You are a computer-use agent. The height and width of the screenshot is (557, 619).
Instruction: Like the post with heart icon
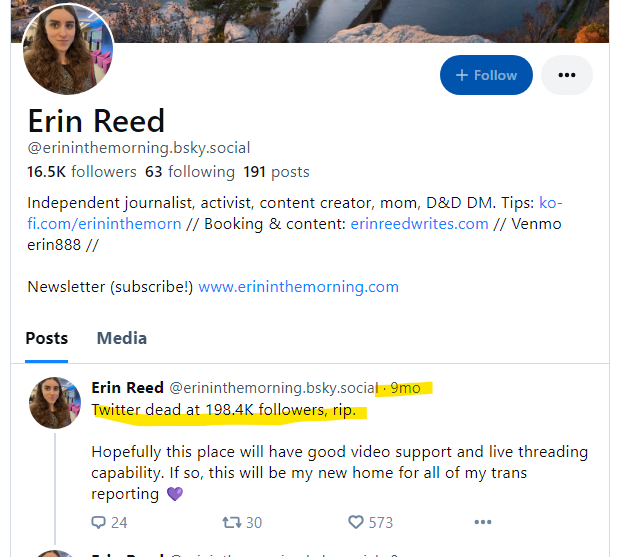point(355,522)
